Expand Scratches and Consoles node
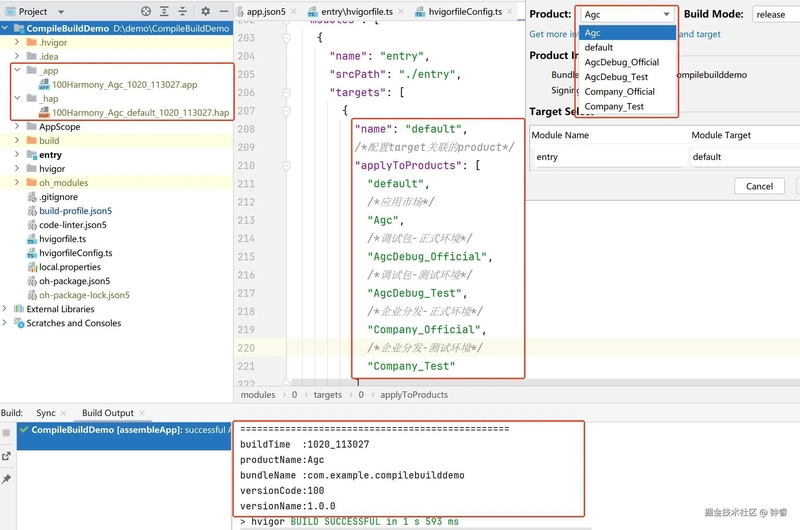The image size is (800, 530). pyautogui.click(x=5, y=322)
